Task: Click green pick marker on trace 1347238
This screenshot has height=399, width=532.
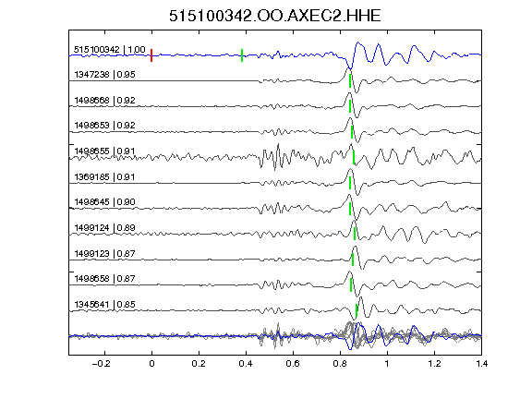Action: (x=350, y=80)
